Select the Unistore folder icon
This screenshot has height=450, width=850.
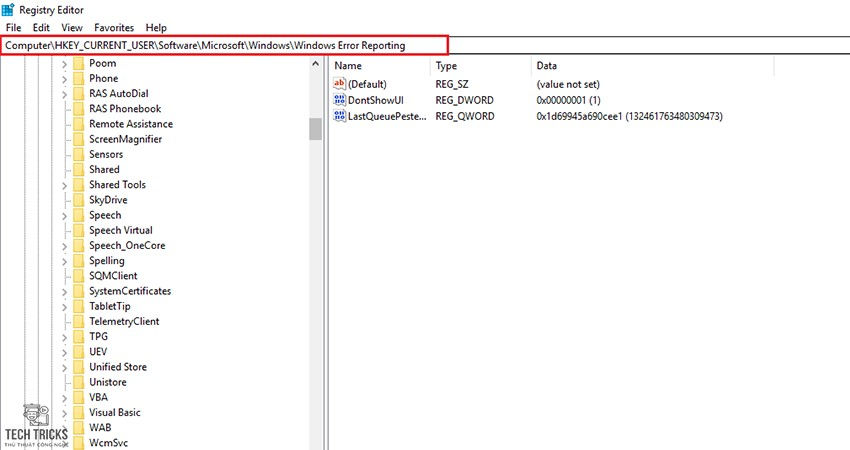[x=79, y=382]
